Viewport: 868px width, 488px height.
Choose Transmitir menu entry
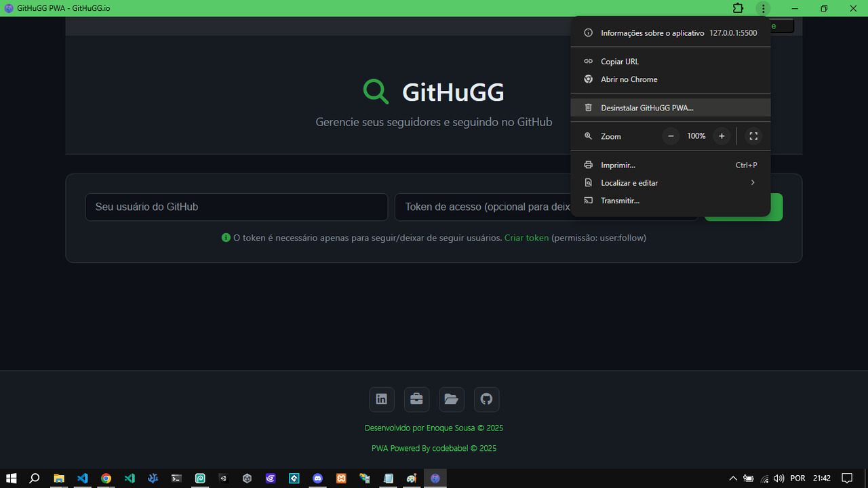670,201
